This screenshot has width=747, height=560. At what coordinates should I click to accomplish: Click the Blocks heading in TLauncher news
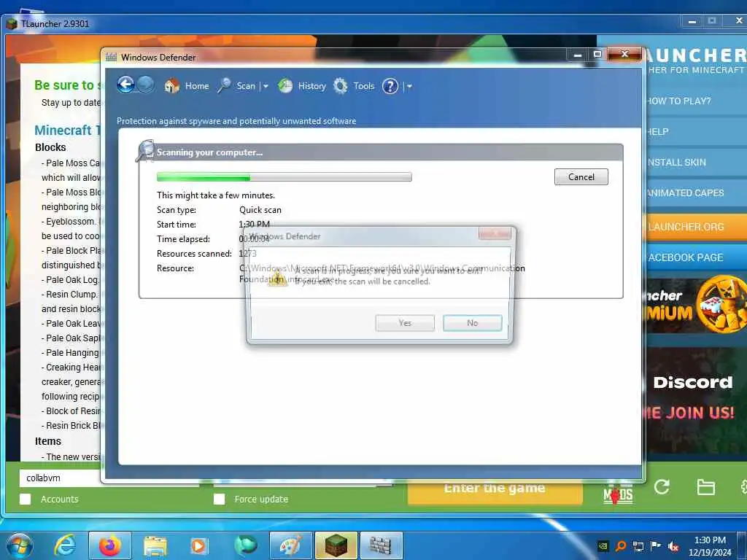[50, 147]
